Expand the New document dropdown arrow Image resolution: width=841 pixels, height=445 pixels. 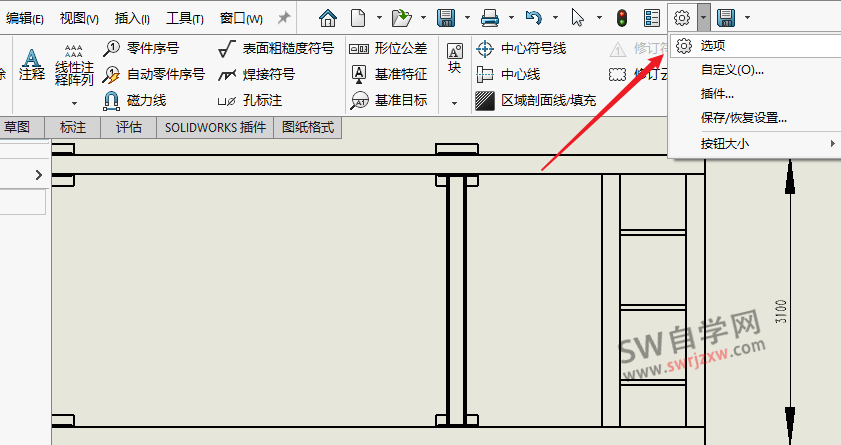(x=379, y=18)
